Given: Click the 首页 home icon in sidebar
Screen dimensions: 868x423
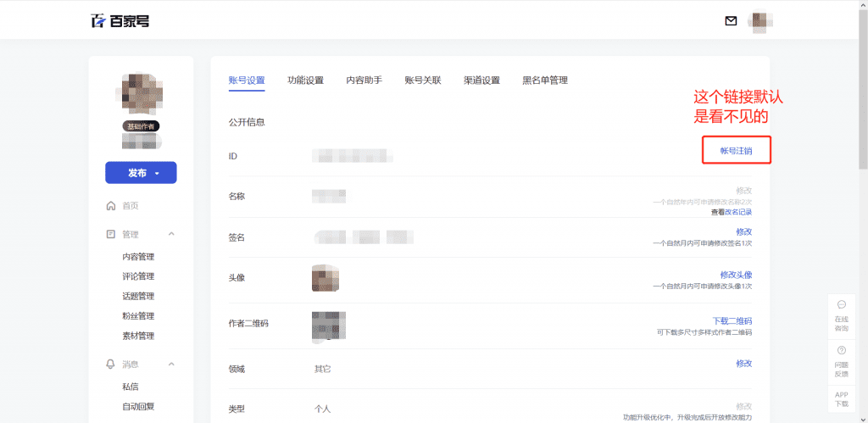Looking at the screenshot, I should point(110,206).
